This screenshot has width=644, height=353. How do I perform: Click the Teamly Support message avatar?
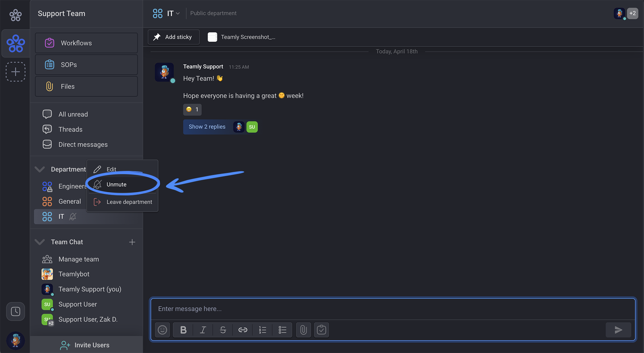click(164, 72)
